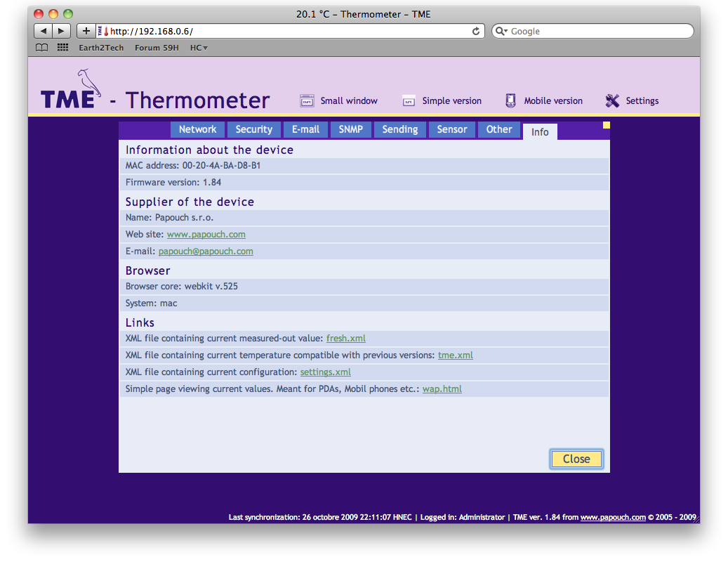Click the Google search field
728x562 pixels.
point(593,31)
